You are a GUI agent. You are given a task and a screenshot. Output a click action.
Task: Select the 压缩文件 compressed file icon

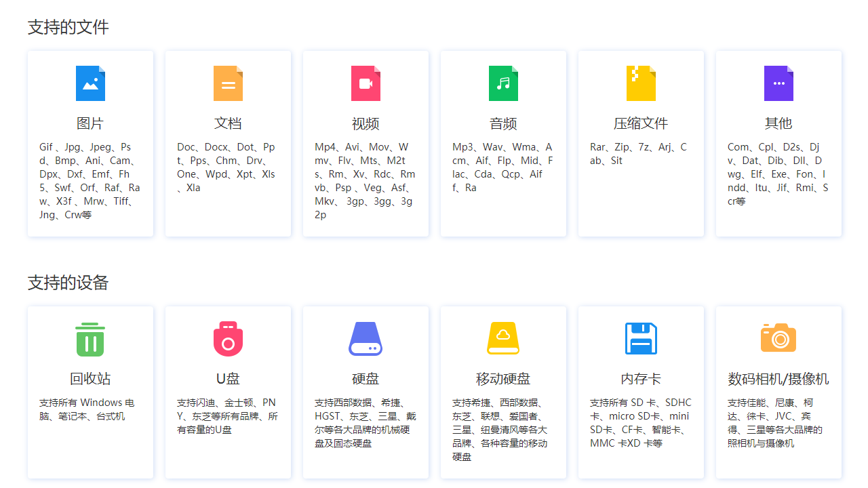click(x=641, y=83)
